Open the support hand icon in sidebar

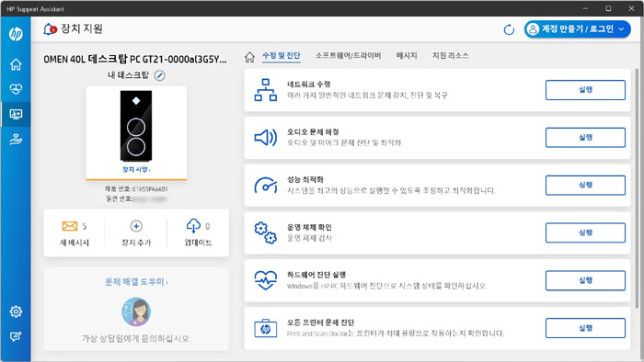click(16, 140)
